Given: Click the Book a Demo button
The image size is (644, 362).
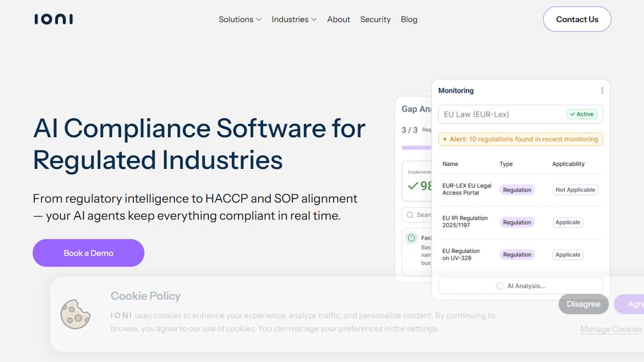Looking at the screenshot, I should coord(89,253).
